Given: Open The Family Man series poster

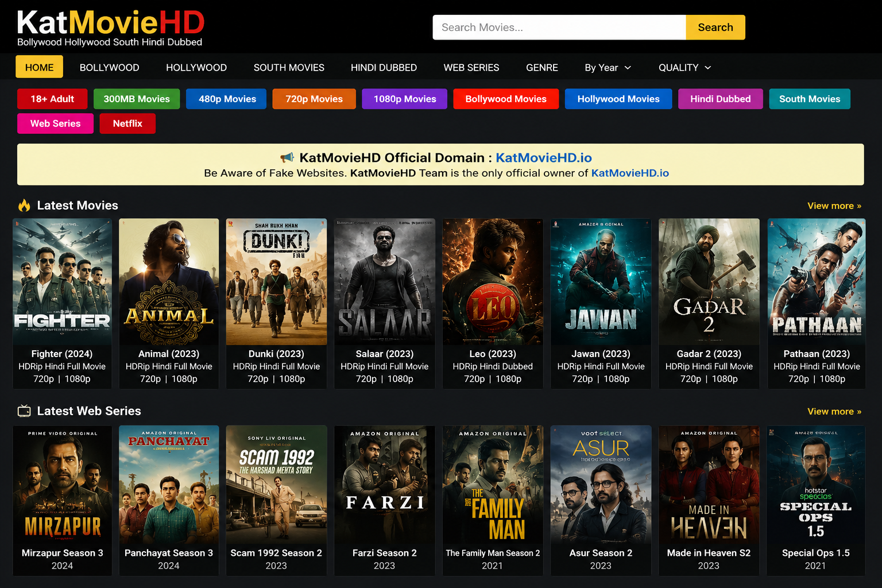Looking at the screenshot, I should point(493,485).
